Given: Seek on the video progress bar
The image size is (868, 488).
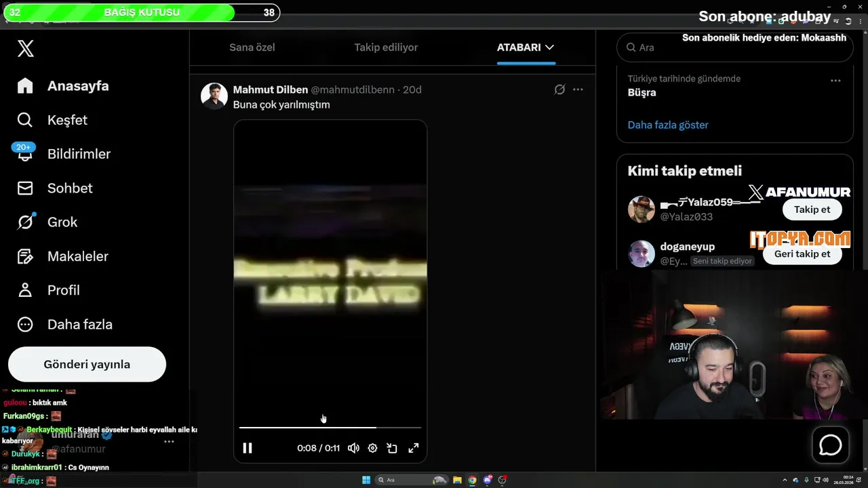Looking at the screenshot, I should pyautogui.click(x=330, y=428).
